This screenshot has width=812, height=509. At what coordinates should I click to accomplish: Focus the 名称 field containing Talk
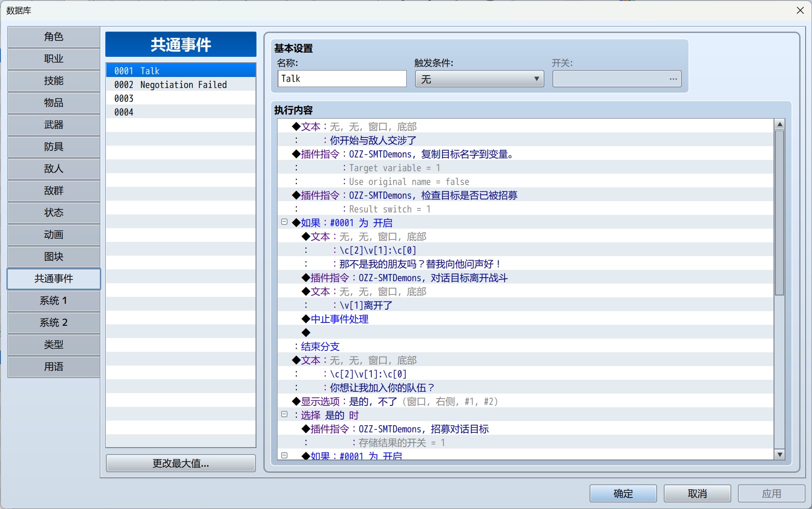(x=342, y=79)
